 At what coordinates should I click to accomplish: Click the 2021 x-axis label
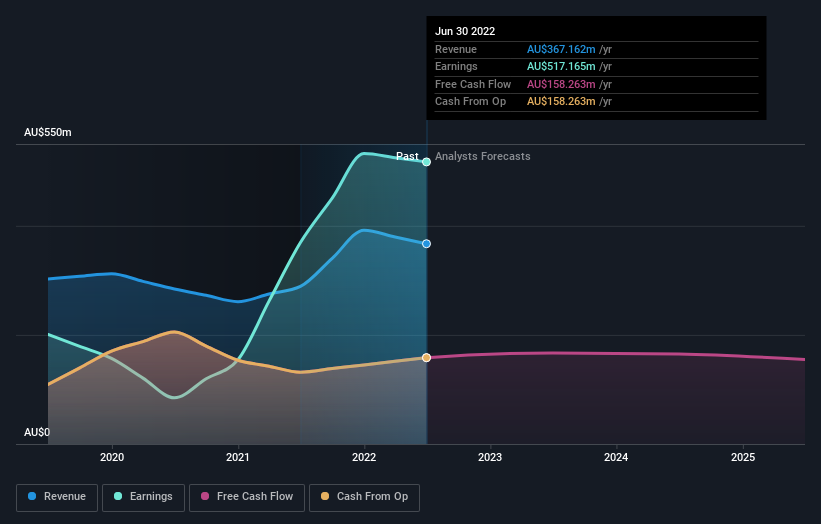tap(238, 457)
